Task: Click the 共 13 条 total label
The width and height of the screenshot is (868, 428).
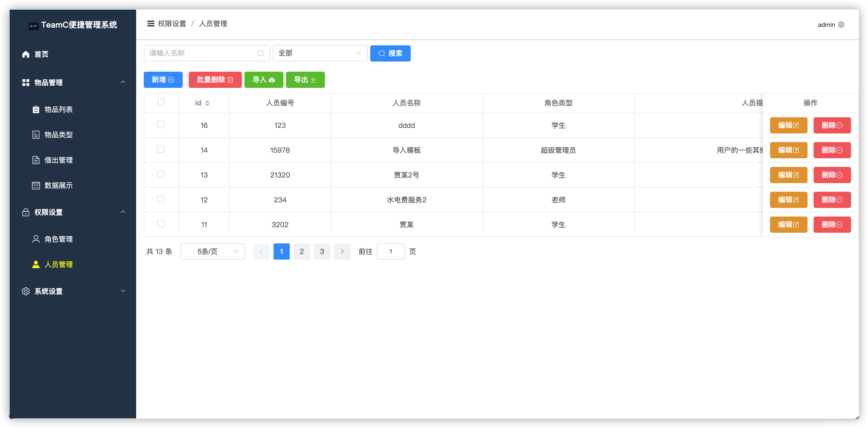Action: click(159, 251)
